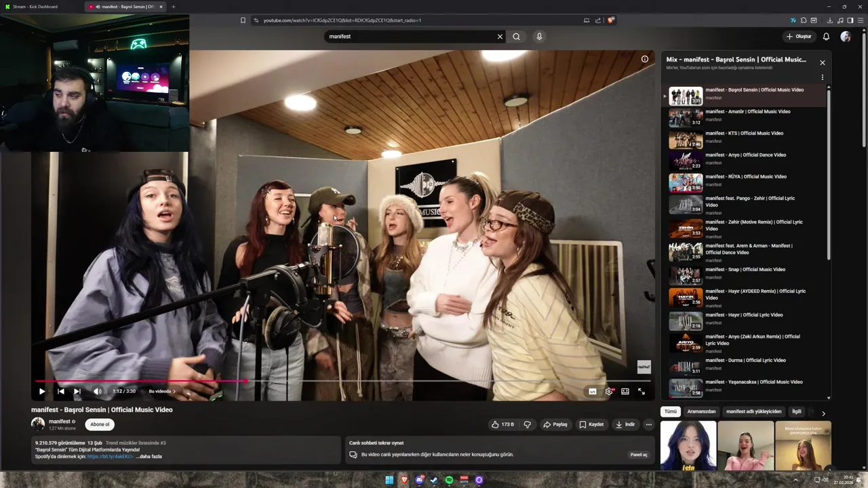Open the manifest channel avatar

tap(38, 424)
